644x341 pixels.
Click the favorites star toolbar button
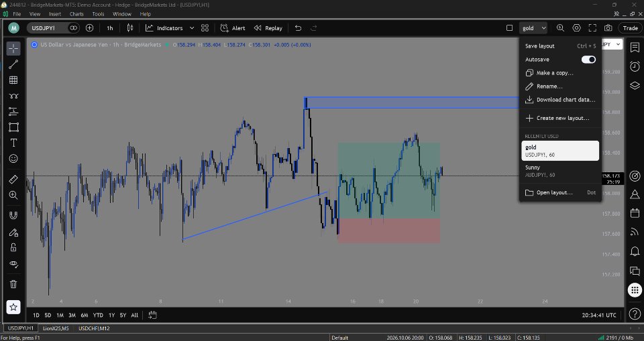click(13, 307)
